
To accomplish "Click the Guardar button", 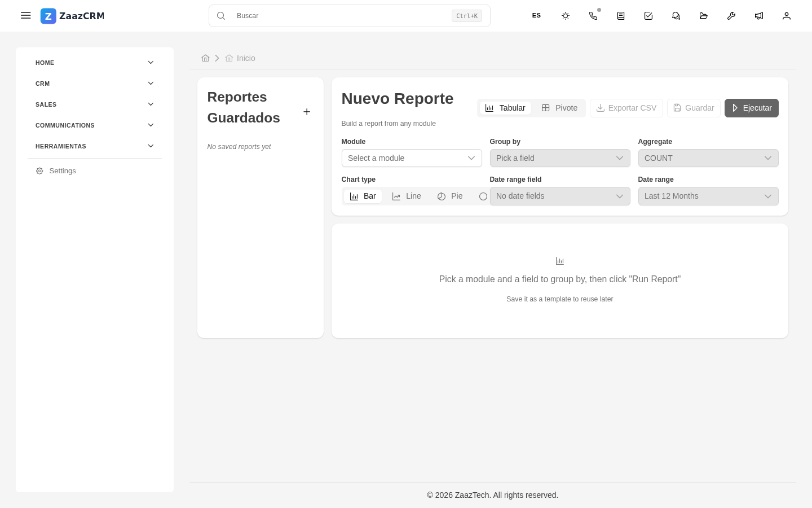I will [694, 108].
